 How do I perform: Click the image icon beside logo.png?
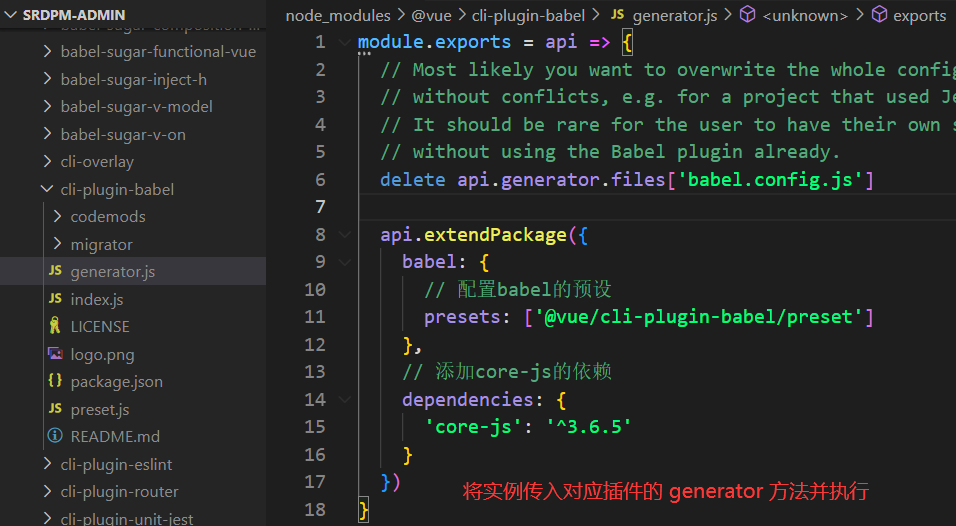[55, 354]
